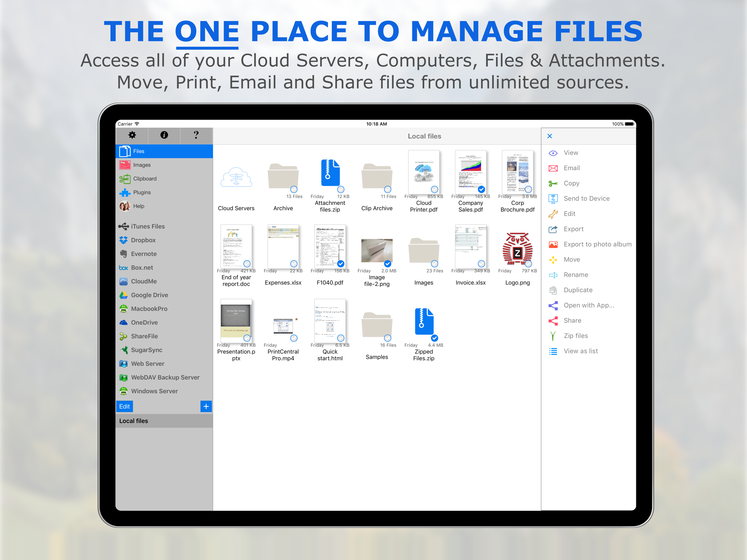Select Cloud Printer.pdf checkbox circle
The image size is (747, 560).
(x=435, y=189)
